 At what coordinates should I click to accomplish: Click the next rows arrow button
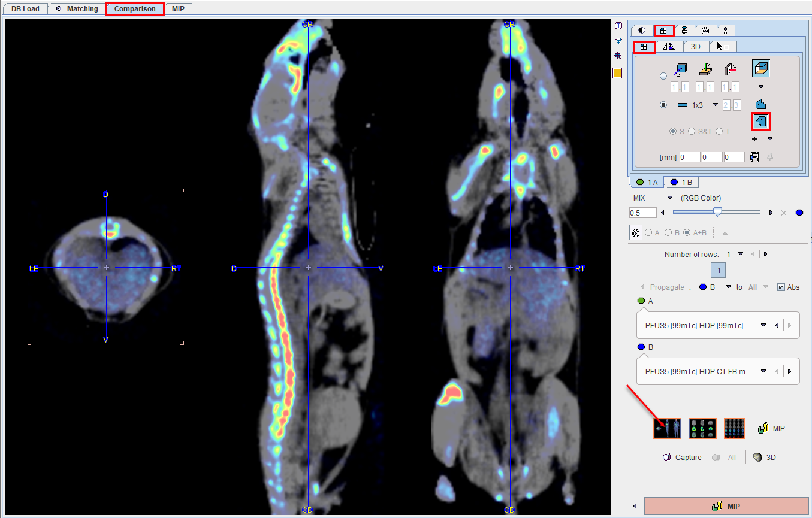(x=765, y=254)
